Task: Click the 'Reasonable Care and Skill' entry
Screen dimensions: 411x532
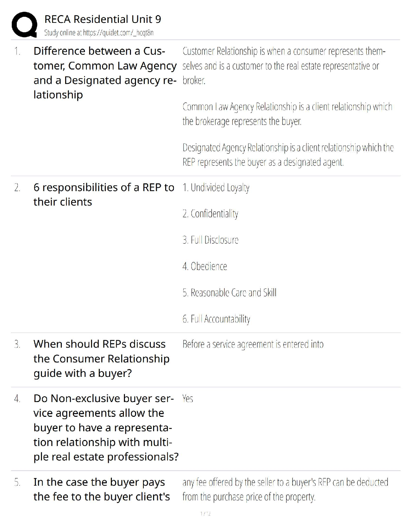Action: click(229, 293)
